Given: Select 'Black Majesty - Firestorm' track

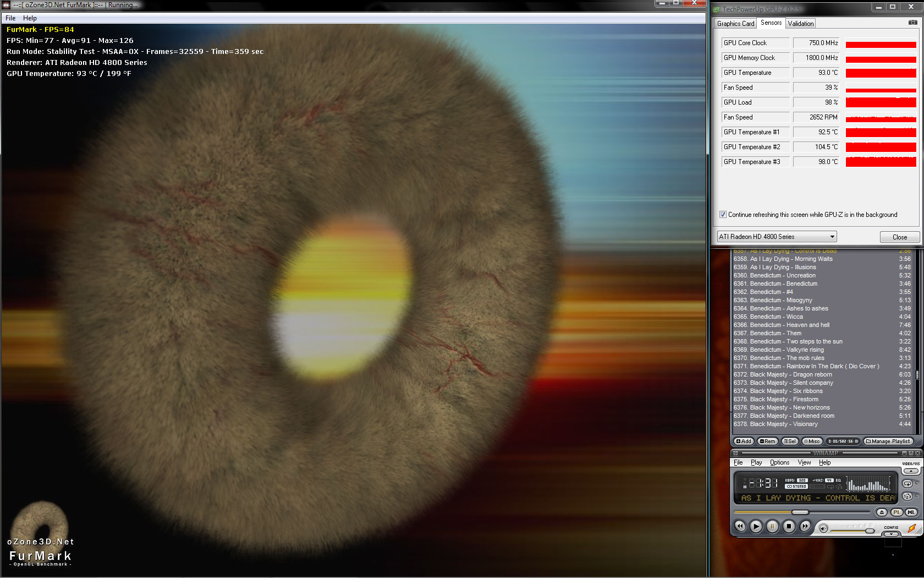Looking at the screenshot, I should click(x=822, y=399).
